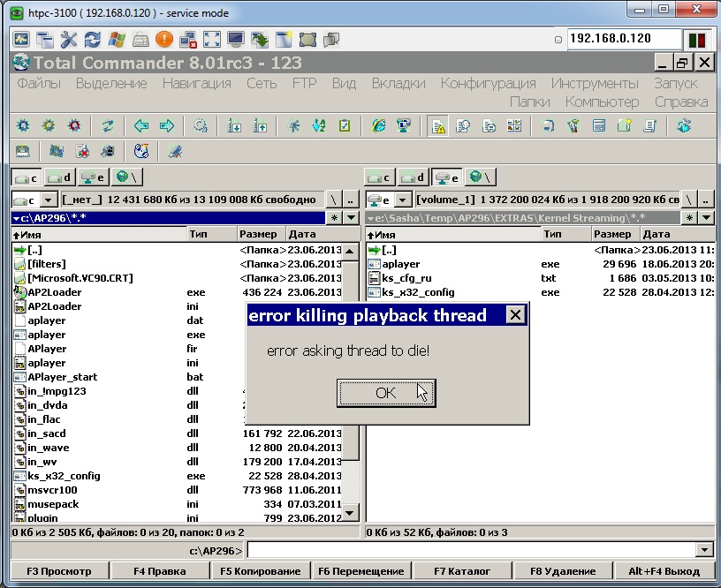Image resolution: width=721 pixels, height=588 pixels.
Task: Click the left panel scrollbar down arrow
Action: click(x=350, y=513)
